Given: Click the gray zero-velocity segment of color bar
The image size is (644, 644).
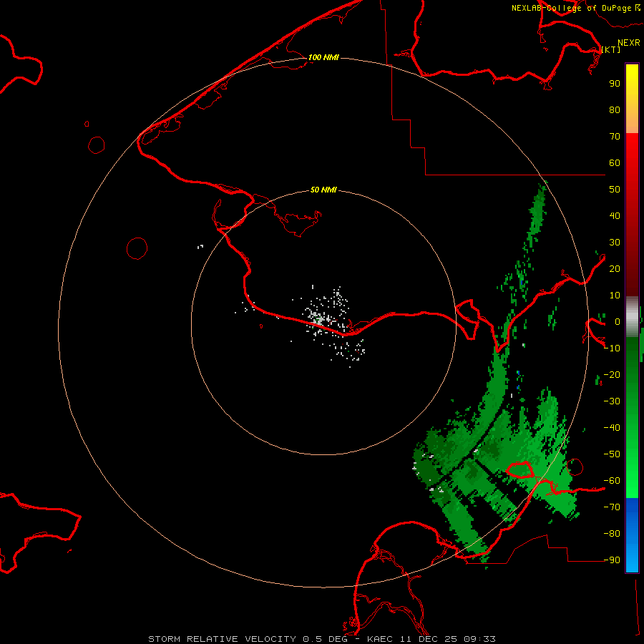Looking at the screenshot, I should click(632, 316).
